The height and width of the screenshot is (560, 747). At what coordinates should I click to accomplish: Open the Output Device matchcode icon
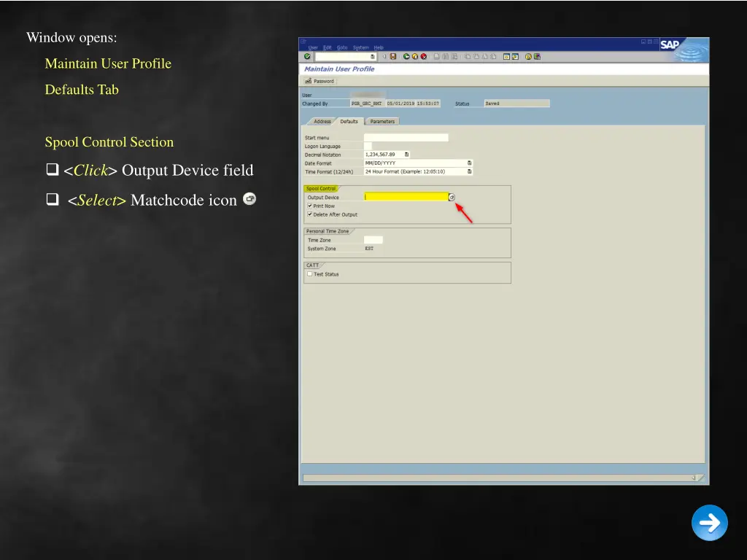pyautogui.click(x=452, y=197)
